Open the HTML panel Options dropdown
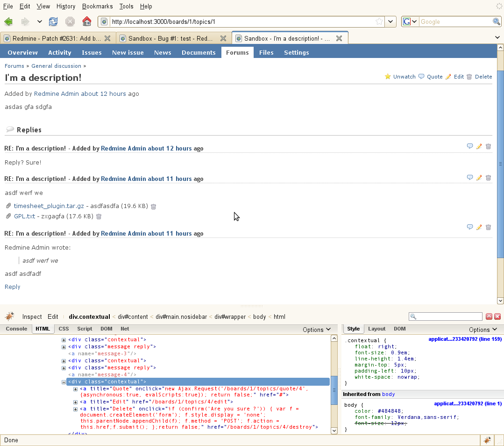This screenshot has height=446, width=504. pyautogui.click(x=316, y=330)
